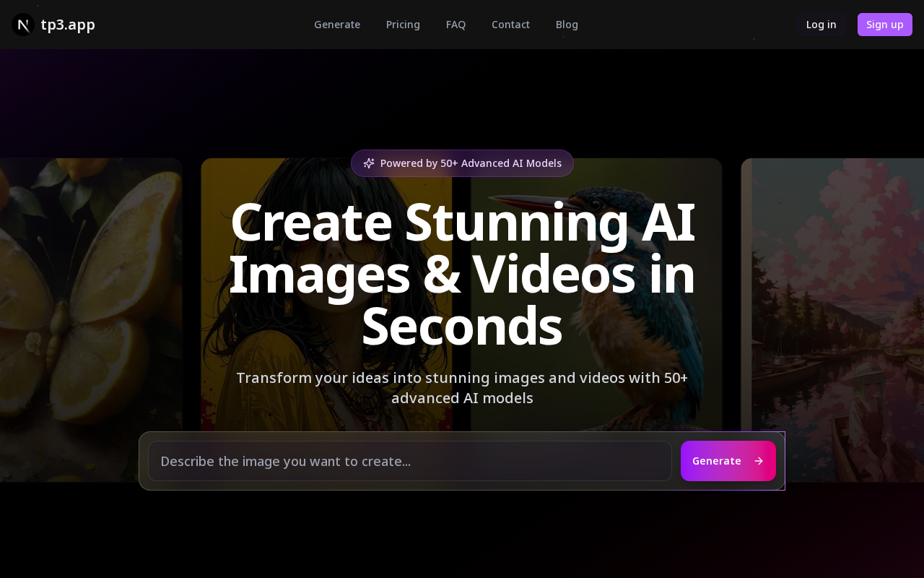Open the Pricing page
924x578 pixels.
click(x=403, y=25)
